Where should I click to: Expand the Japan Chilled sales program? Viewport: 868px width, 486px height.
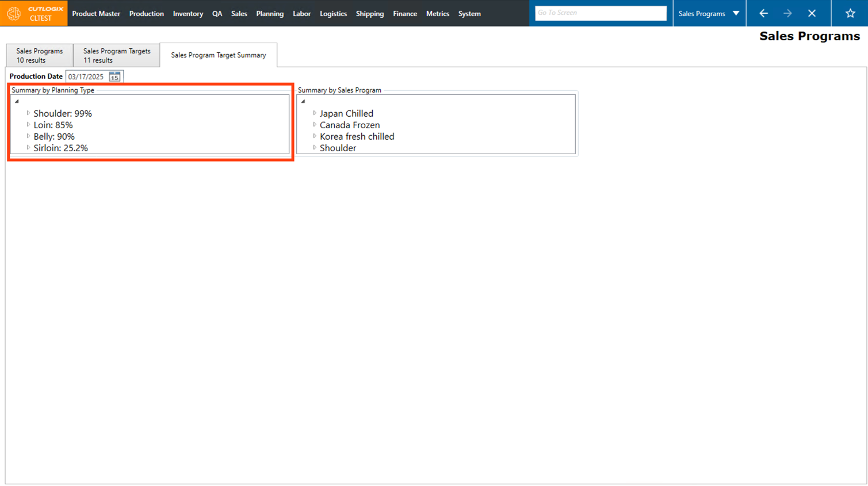coord(315,113)
